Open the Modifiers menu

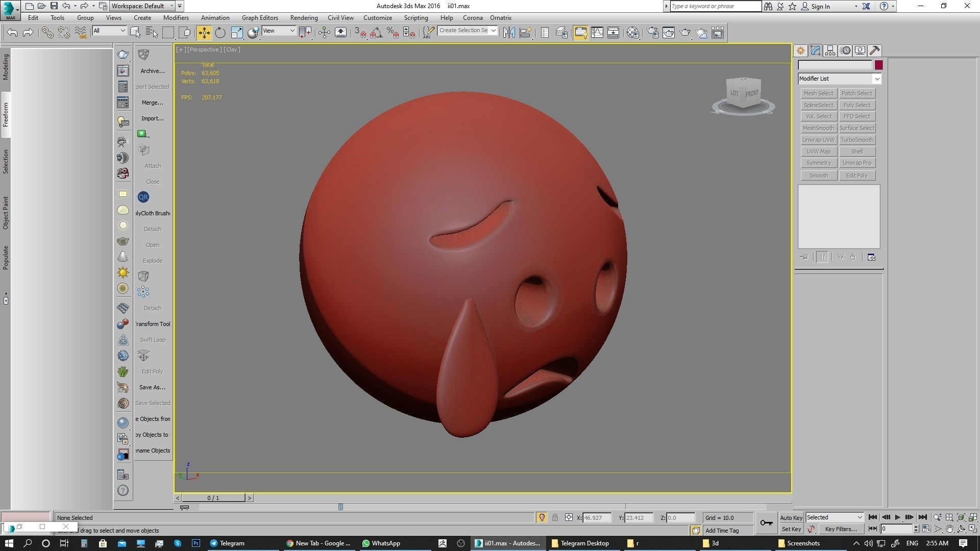tap(176, 17)
